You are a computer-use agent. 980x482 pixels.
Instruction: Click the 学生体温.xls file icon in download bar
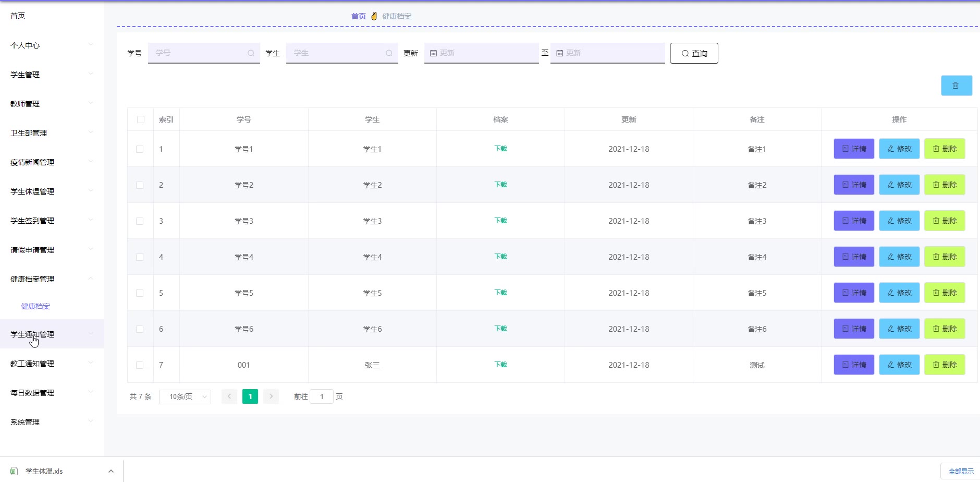click(x=14, y=471)
